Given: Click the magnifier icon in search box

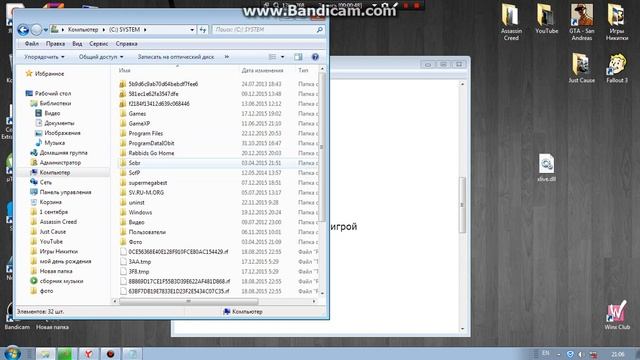Looking at the screenshot, I should tap(319, 30).
